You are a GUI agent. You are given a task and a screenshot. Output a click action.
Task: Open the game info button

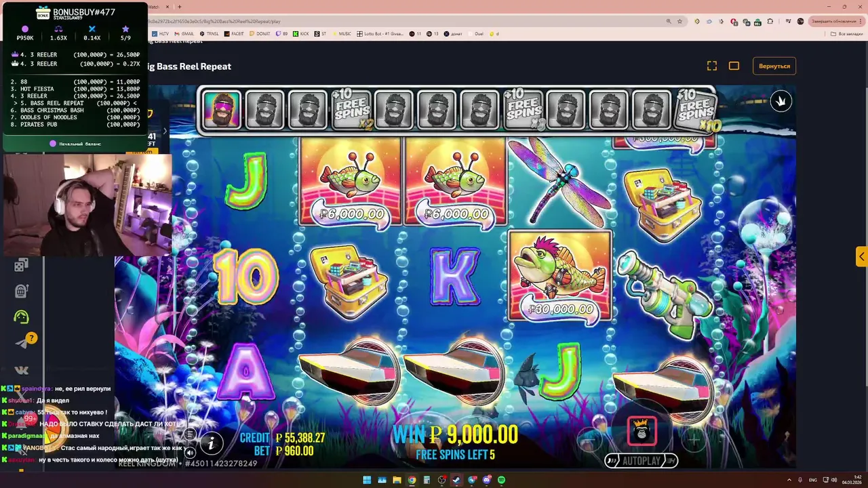(x=212, y=444)
